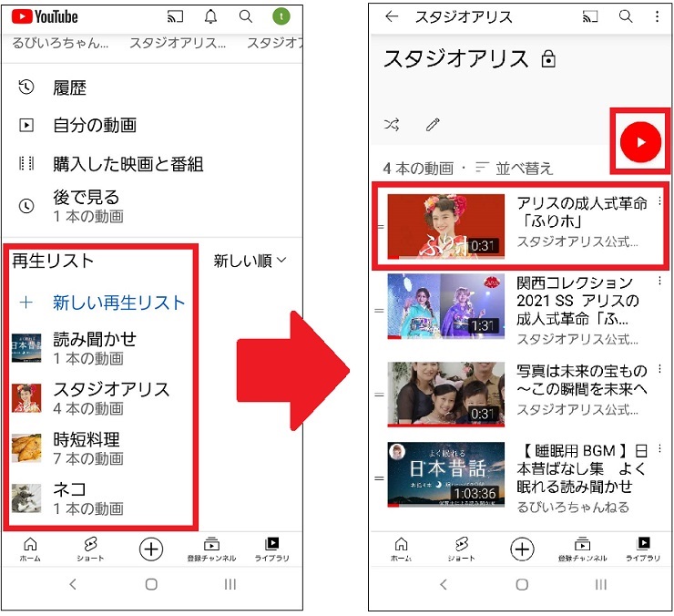Tap ショート tab in left phone
The image size is (674, 616).
click(90, 549)
